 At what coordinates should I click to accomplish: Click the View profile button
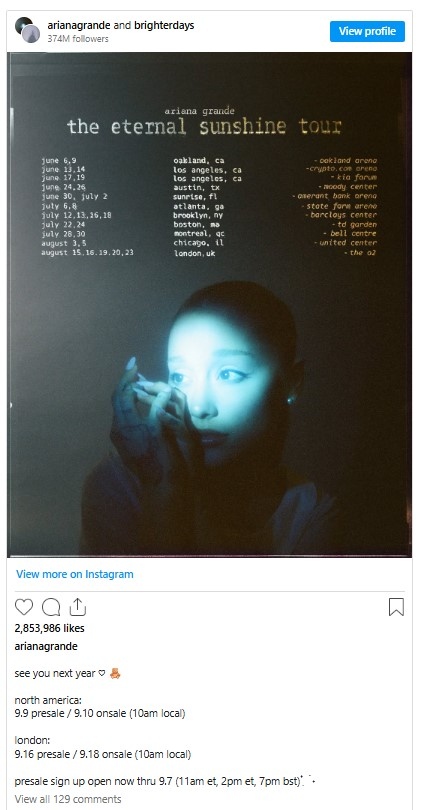(367, 31)
